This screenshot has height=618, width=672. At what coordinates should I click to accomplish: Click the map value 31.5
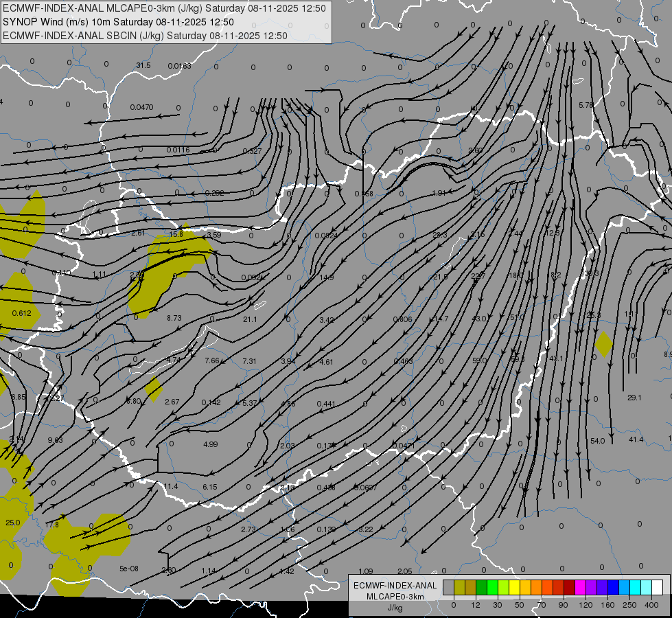tap(143, 65)
